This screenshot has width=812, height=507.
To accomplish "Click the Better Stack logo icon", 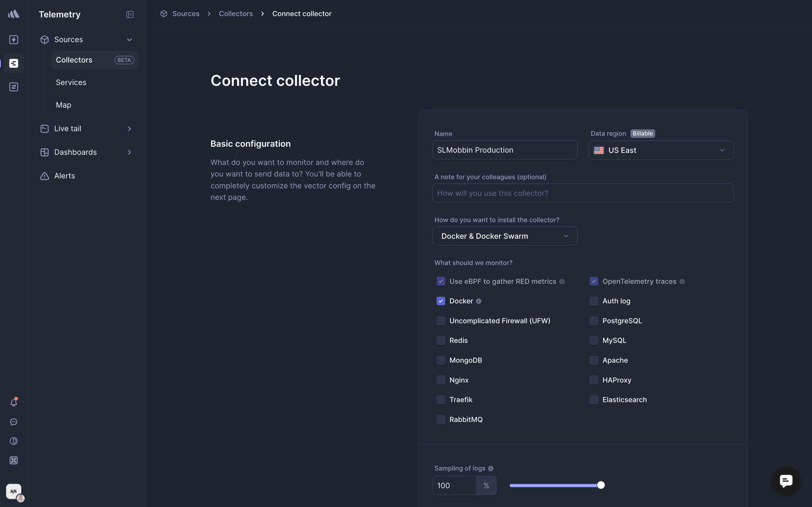I will 14,14.
